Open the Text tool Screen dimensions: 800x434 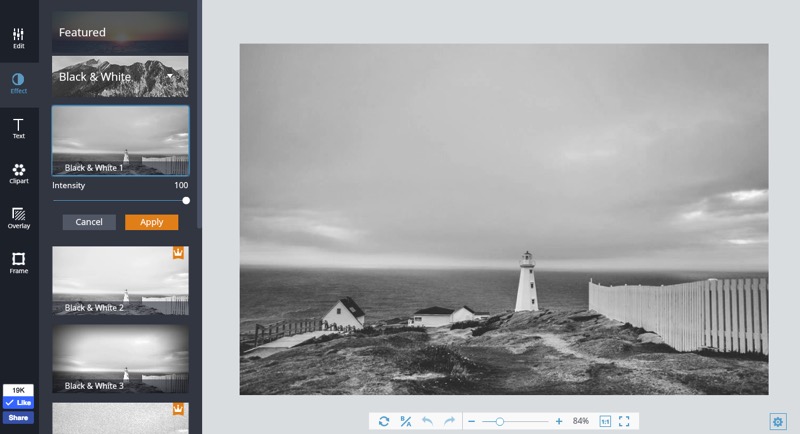tap(18, 128)
